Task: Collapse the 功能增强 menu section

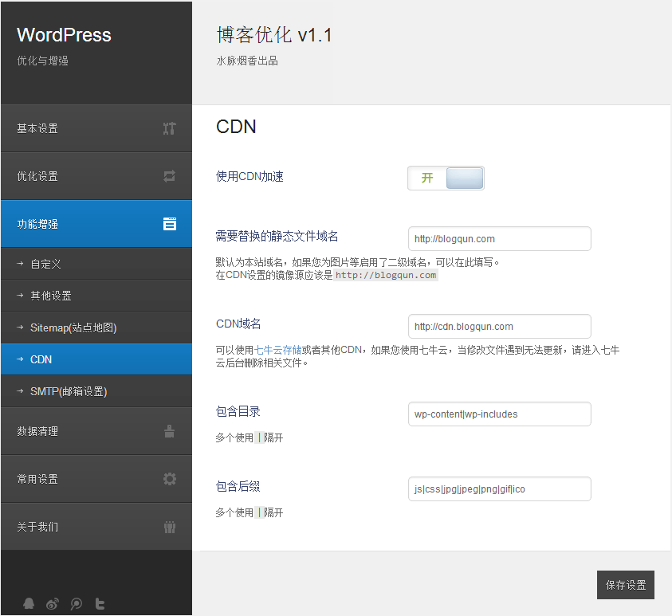Action: (96, 224)
